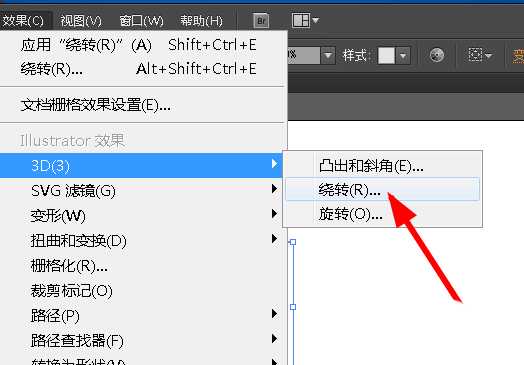
Task: Click the middle selection handle on canvas
Action: (293, 307)
